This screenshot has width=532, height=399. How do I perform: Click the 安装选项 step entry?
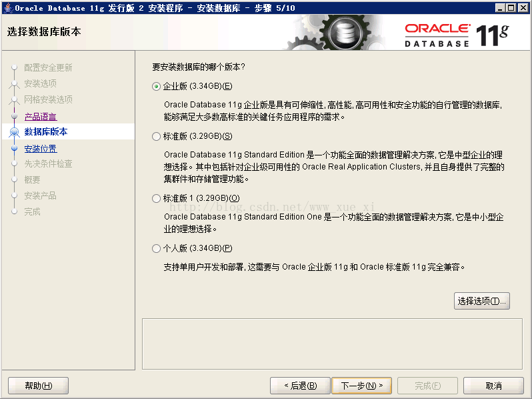point(41,83)
